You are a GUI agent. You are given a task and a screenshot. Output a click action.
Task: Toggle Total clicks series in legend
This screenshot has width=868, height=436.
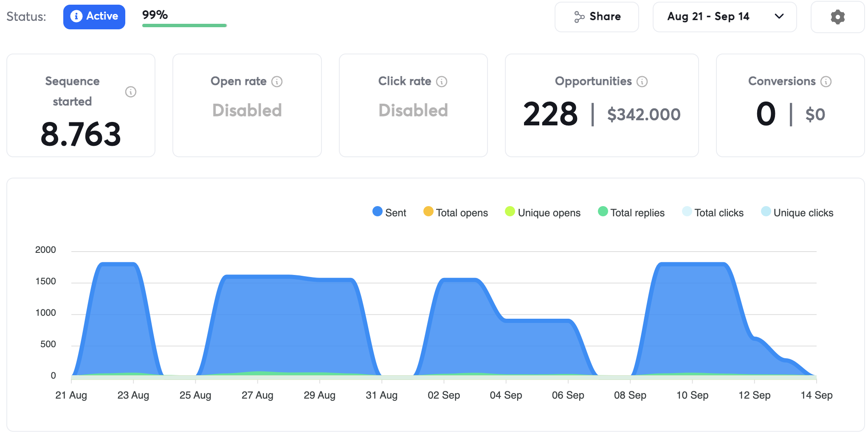(x=713, y=212)
